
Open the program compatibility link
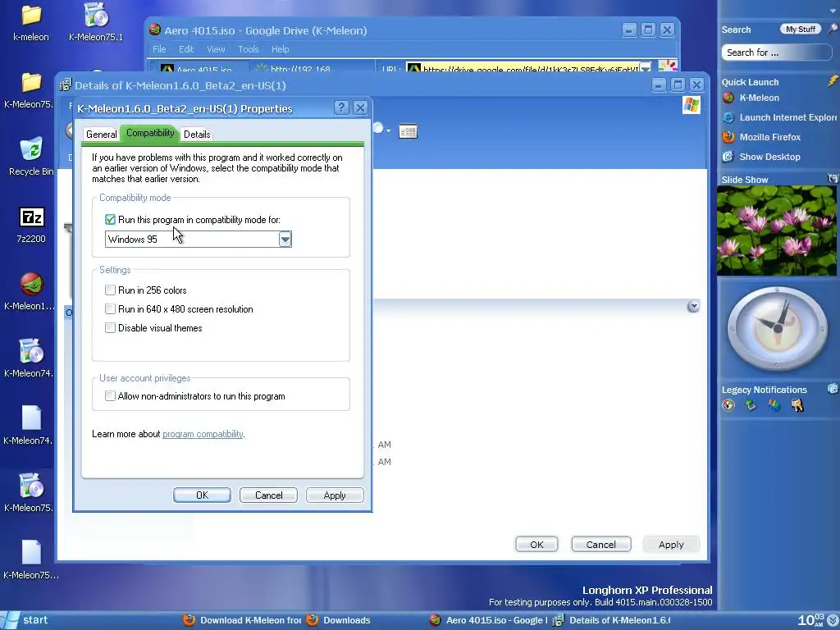(x=203, y=434)
